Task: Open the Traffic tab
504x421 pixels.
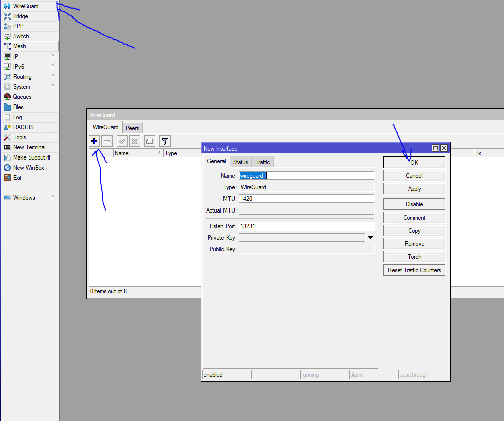Action: [x=262, y=162]
